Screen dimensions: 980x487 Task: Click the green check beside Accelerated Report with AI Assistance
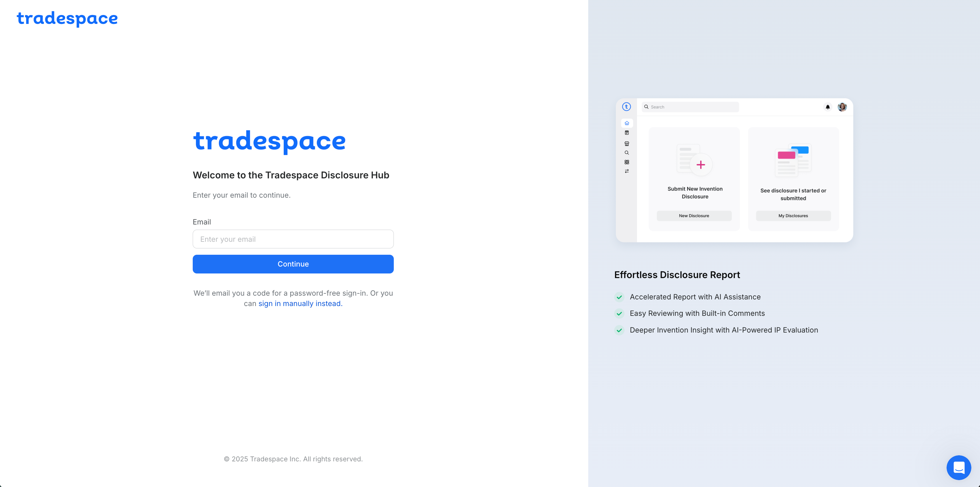619,297
